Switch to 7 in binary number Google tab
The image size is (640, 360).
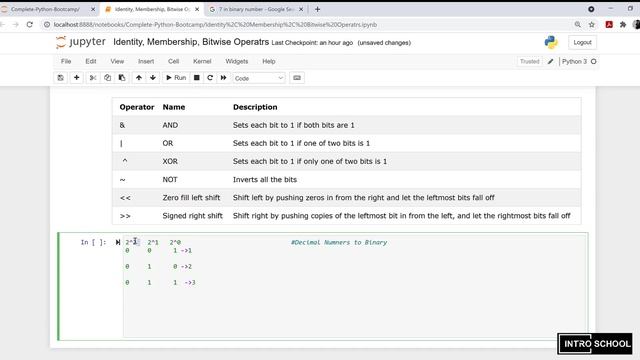click(x=256, y=9)
